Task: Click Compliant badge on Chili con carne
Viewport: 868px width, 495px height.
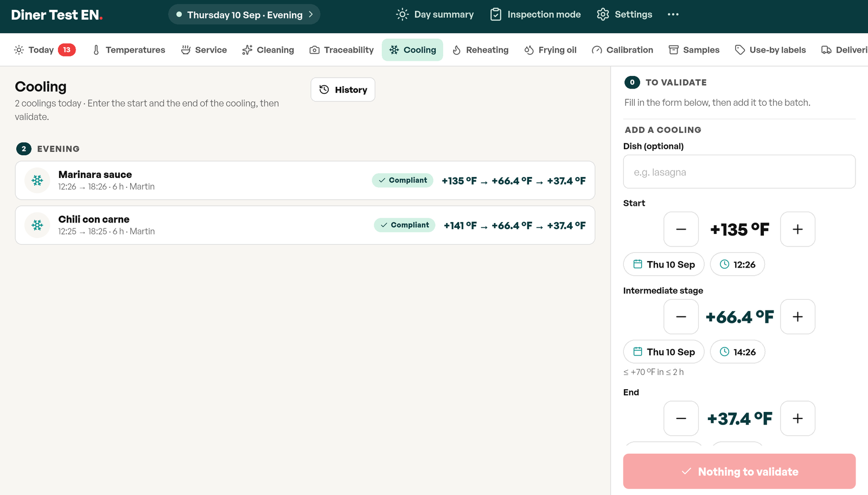Action: (405, 225)
